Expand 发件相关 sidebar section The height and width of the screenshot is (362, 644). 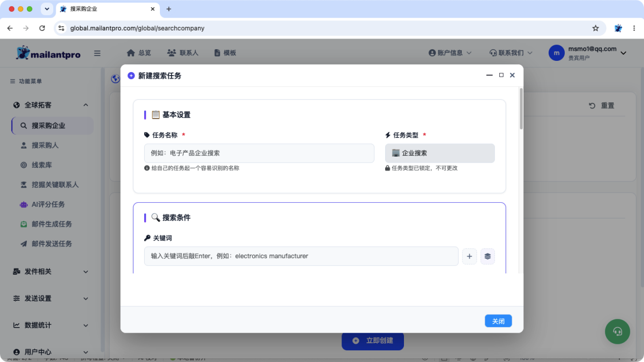51,272
